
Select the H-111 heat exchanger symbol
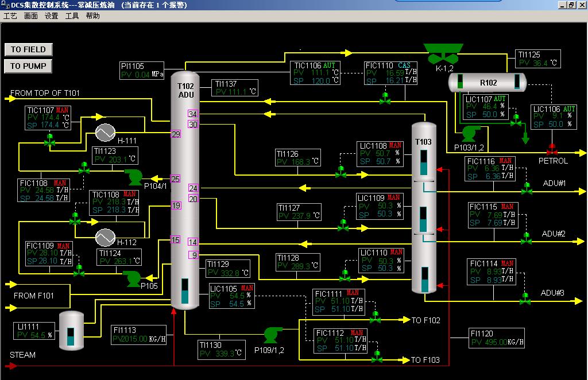(106, 132)
